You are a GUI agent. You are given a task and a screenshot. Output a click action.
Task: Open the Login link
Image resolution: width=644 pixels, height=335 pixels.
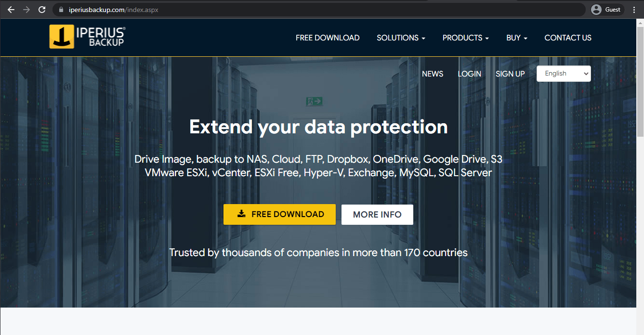click(x=469, y=74)
